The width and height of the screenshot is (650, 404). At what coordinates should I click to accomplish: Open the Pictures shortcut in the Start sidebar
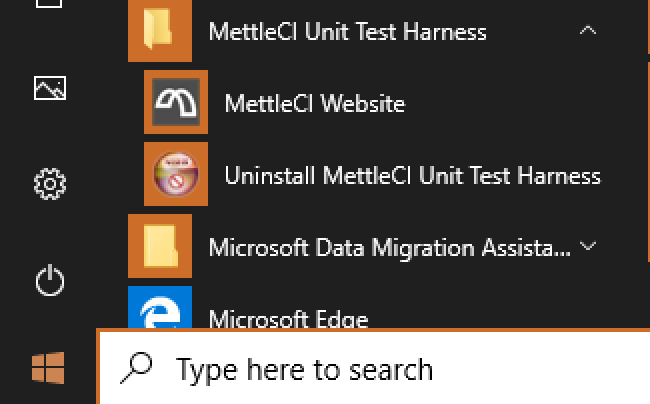tap(49, 89)
